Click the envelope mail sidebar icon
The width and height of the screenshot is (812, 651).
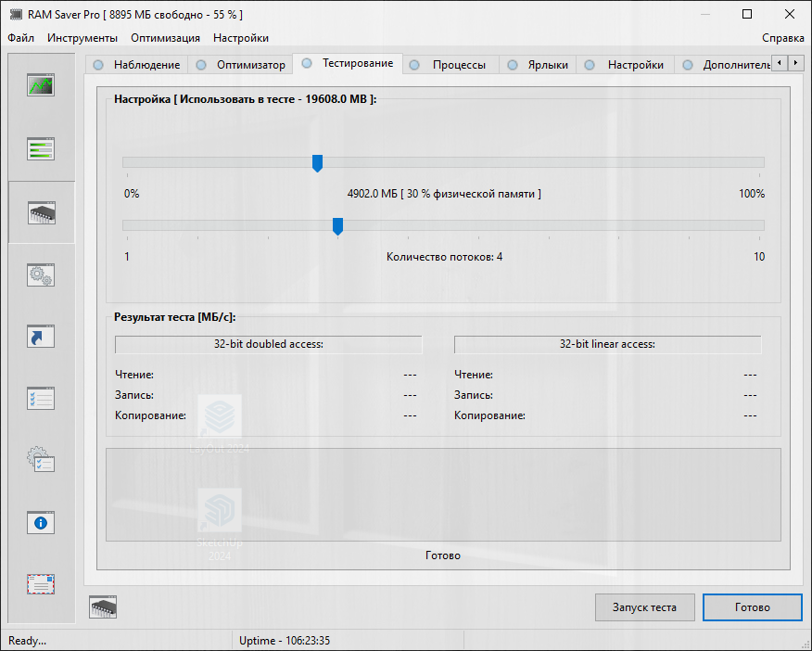tap(41, 584)
